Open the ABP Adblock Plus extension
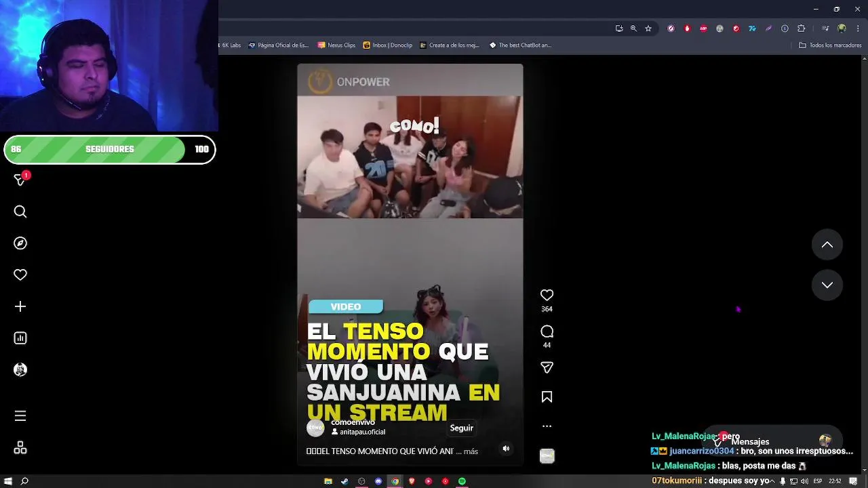Viewport: 868px width, 488px height. pyautogui.click(x=703, y=28)
